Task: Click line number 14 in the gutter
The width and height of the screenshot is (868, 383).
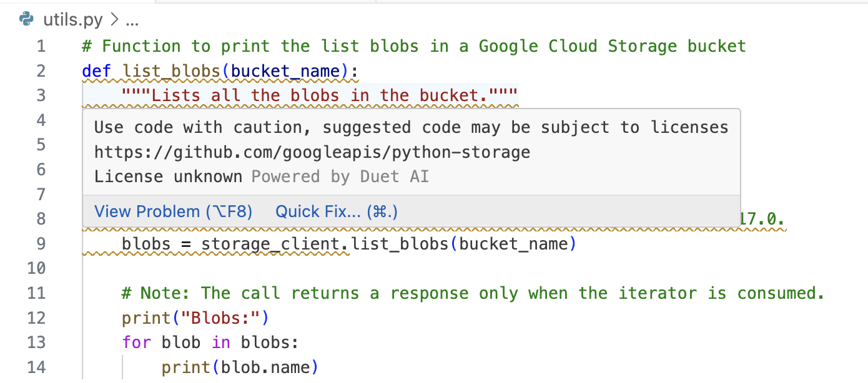Action: [x=37, y=367]
